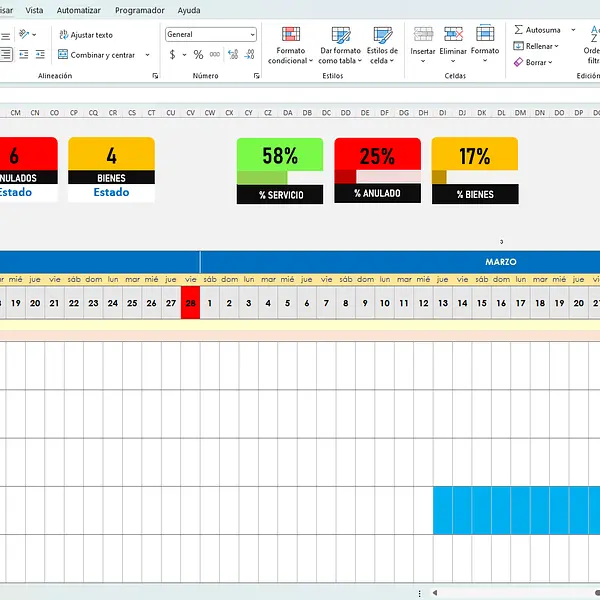Open the text orientation tool
Screen dimensions: 600x600
tap(28, 34)
